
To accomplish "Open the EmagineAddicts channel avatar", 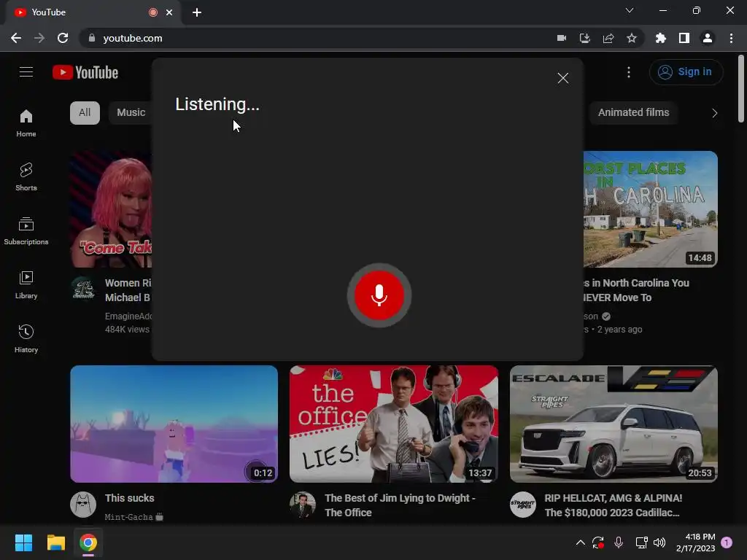I will (83, 289).
